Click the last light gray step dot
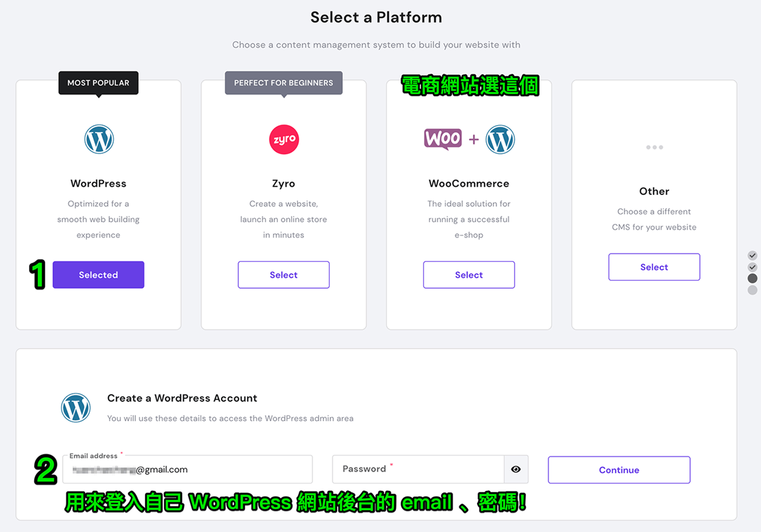The height and width of the screenshot is (532, 761). coord(752,290)
